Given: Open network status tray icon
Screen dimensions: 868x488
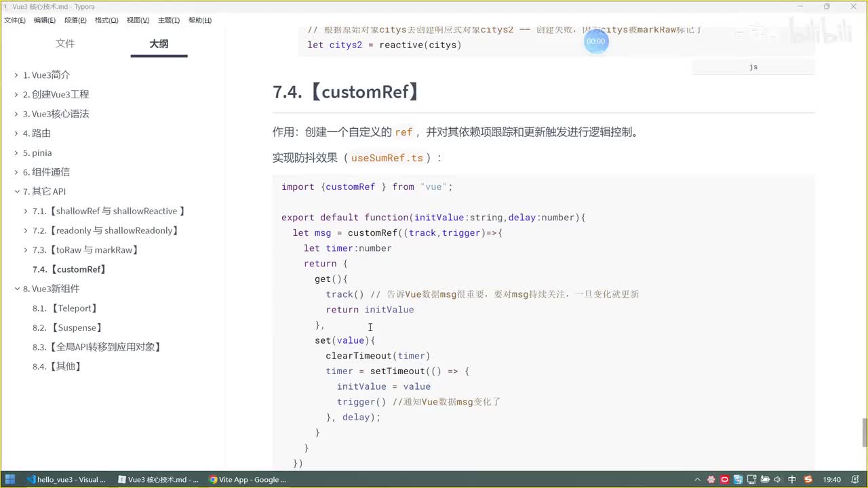Looking at the screenshot, I should click(751, 479).
